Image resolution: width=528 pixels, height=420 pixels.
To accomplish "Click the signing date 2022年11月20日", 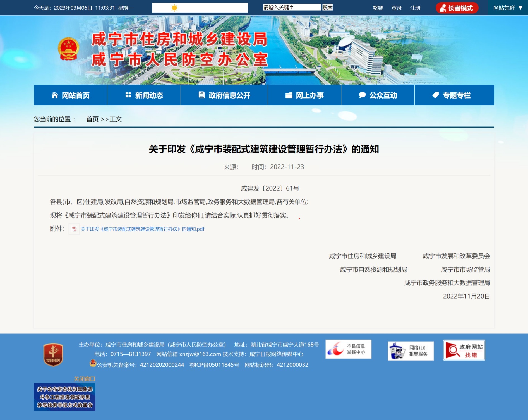I will pos(467,296).
